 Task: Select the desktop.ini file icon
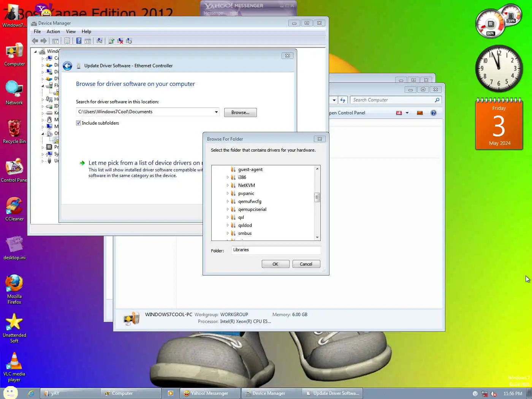[x=14, y=248]
